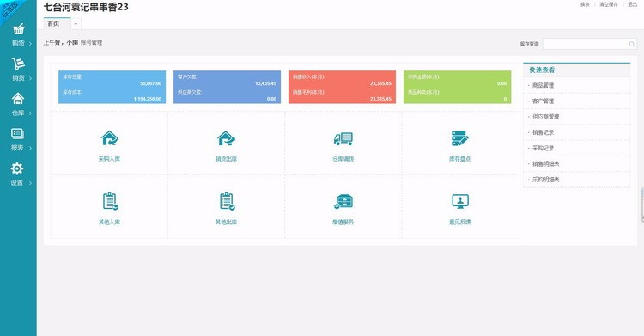Open the tab list dropdown arrow beside 首页

(x=76, y=24)
